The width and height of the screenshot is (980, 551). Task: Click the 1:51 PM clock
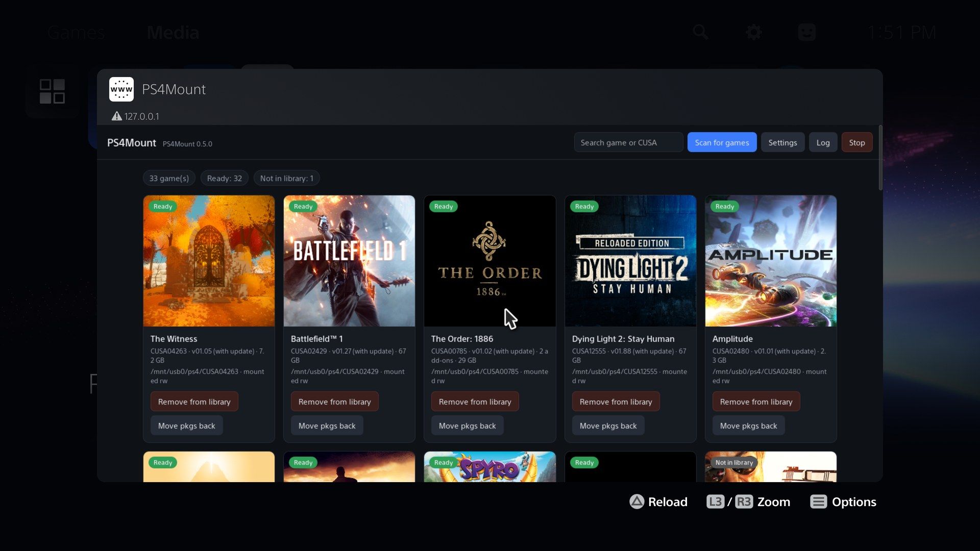[902, 33]
